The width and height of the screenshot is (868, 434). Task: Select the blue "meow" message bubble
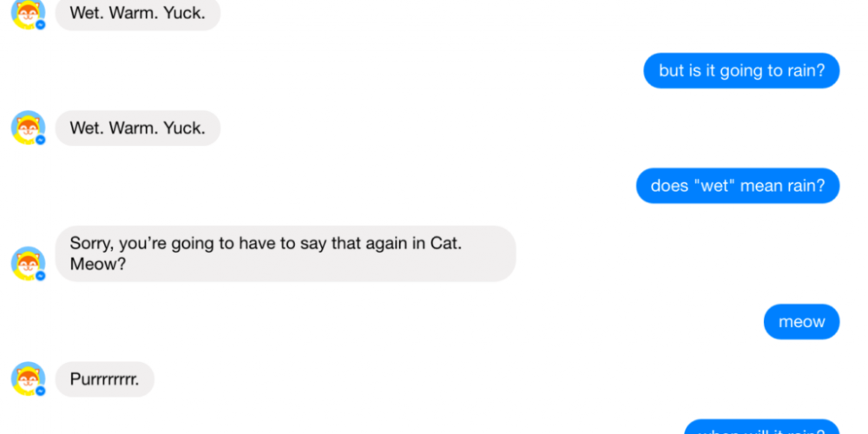801,322
